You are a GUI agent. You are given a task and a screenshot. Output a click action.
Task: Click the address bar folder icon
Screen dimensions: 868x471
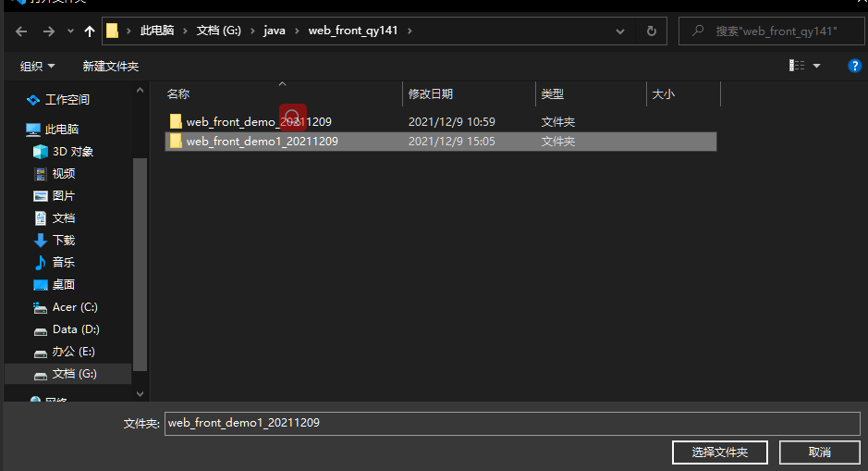[113, 31]
